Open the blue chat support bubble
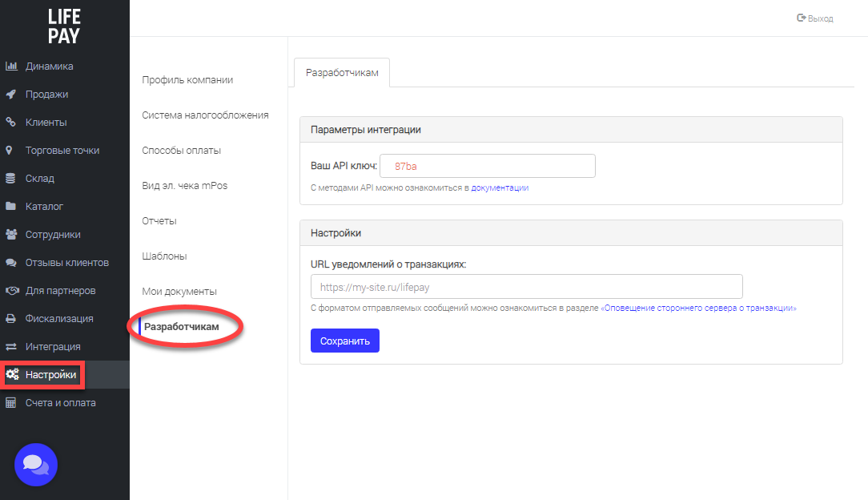The image size is (868, 500). point(36,465)
